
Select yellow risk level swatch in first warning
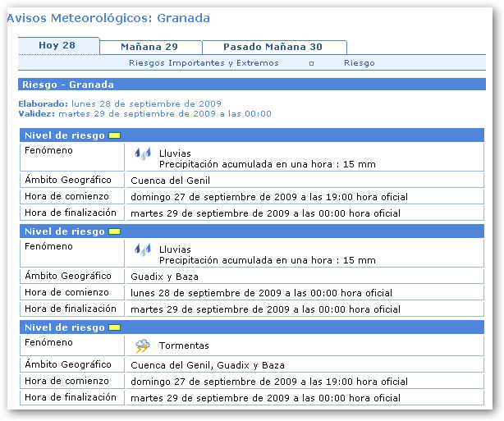pos(114,135)
